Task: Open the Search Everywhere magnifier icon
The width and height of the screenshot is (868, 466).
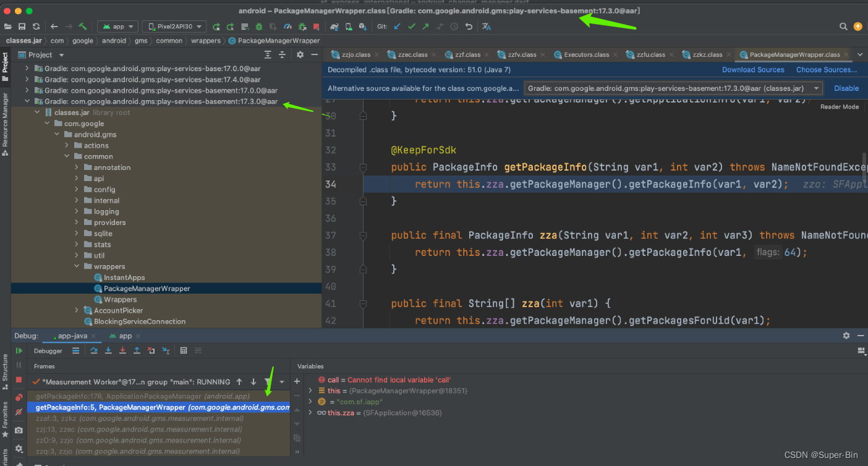Action: point(843,27)
